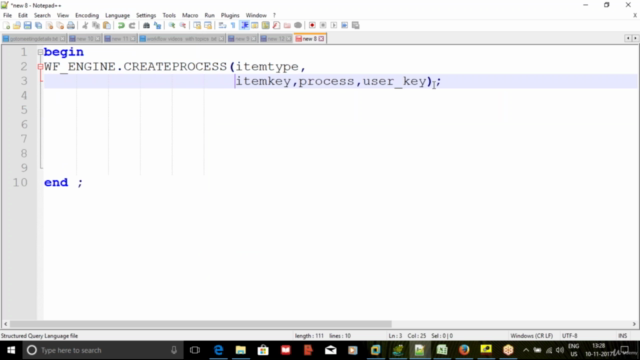Click line number 5 in the margin
The height and width of the screenshot is (360, 640).
click(24, 110)
